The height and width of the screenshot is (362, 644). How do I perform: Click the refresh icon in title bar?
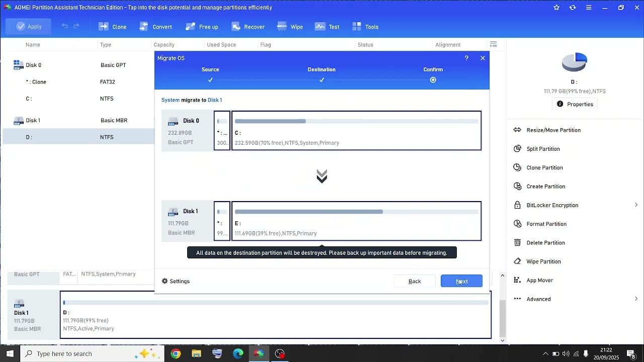tap(573, 8)
